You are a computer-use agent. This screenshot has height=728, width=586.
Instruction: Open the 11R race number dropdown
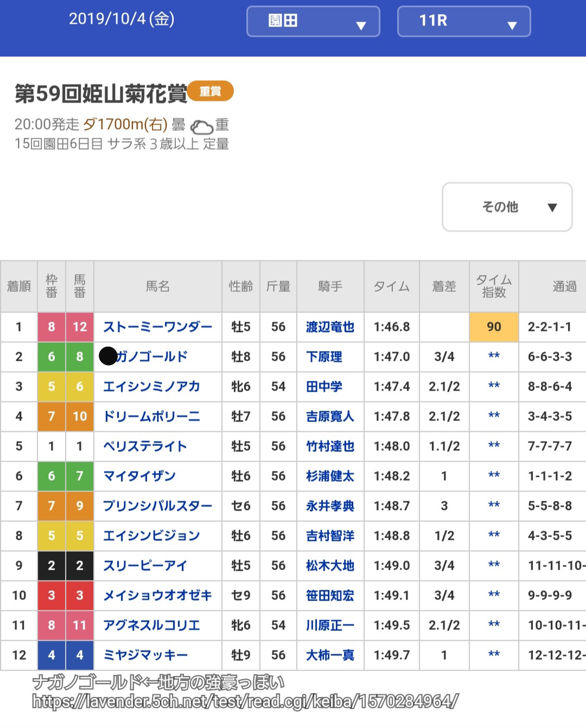(464, 22)
